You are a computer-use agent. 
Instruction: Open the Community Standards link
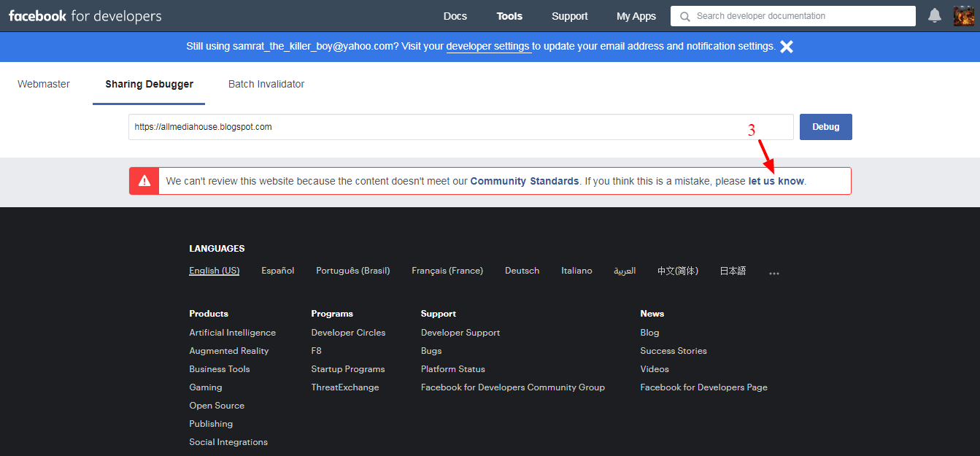[x=525, y=181]
